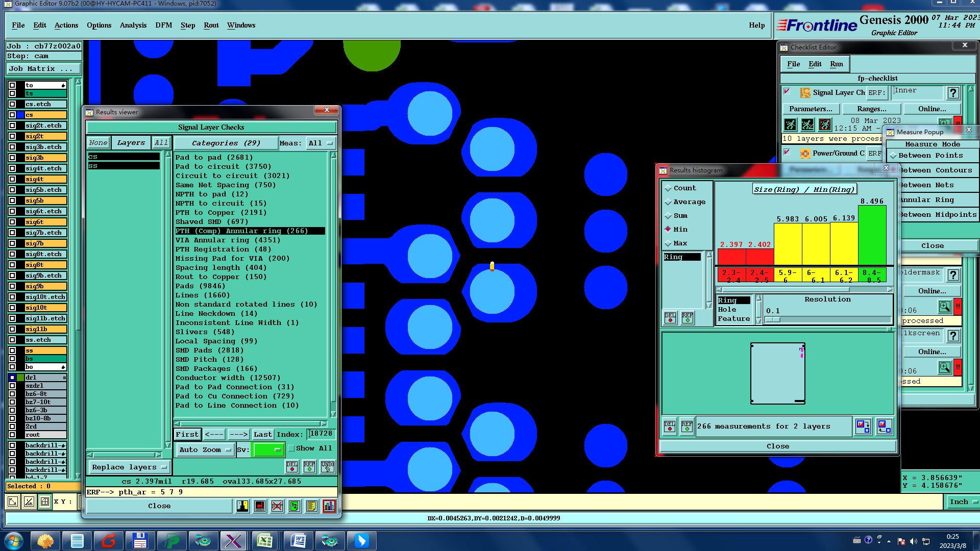
Task: Click the second running-man icon in Checklist Editor
Action: [x=807, y=124]
